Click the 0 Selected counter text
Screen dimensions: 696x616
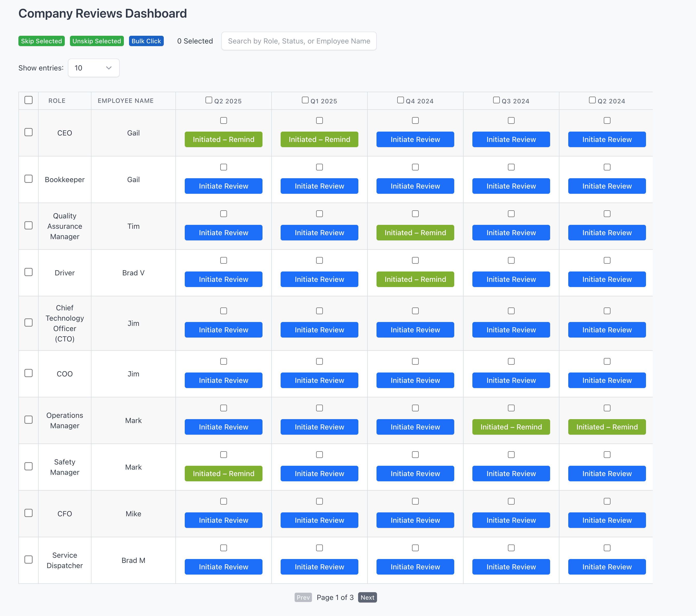[x=195, y=41]
